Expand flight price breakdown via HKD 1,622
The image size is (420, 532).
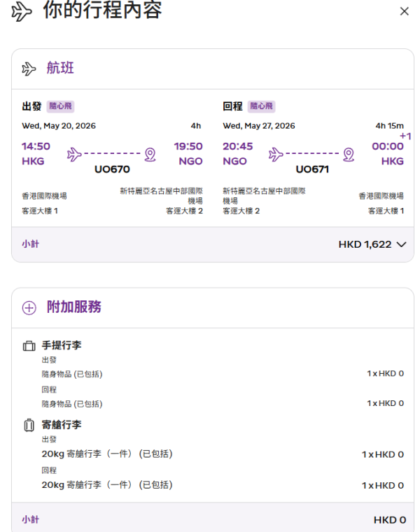pyautogui.click(x=365, y=244)
